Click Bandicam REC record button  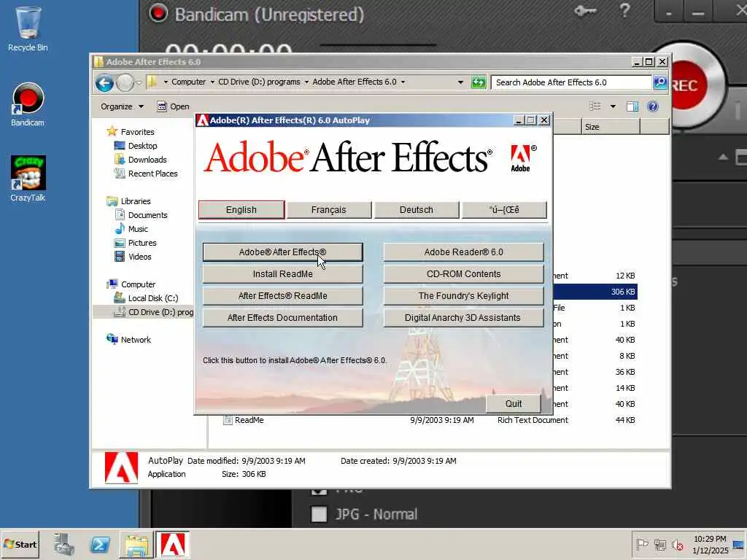tap(686, 86)
